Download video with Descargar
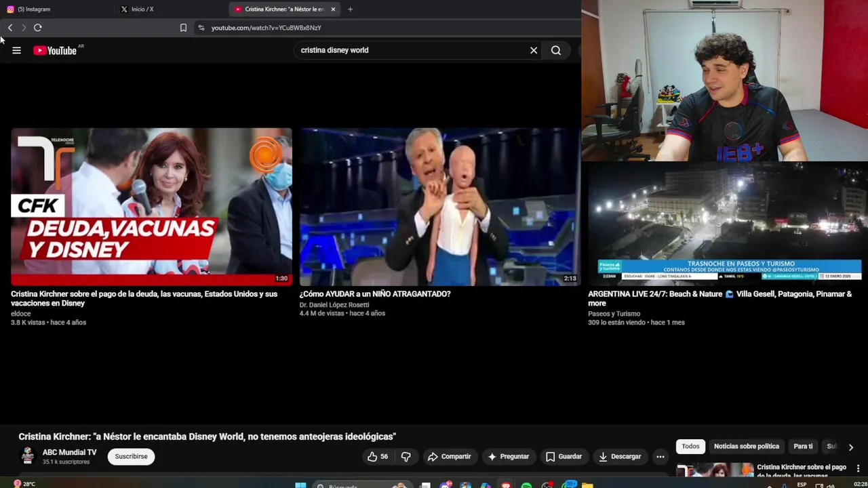 click(x=620, y=457)
